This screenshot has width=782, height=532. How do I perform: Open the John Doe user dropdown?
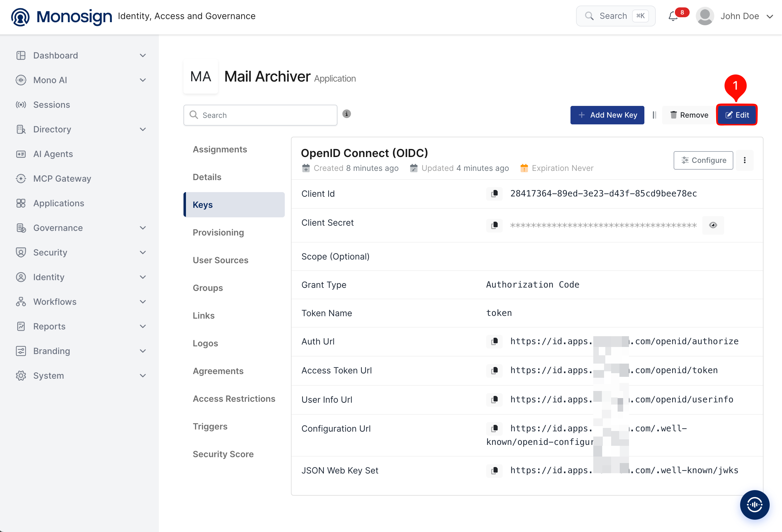770,17
